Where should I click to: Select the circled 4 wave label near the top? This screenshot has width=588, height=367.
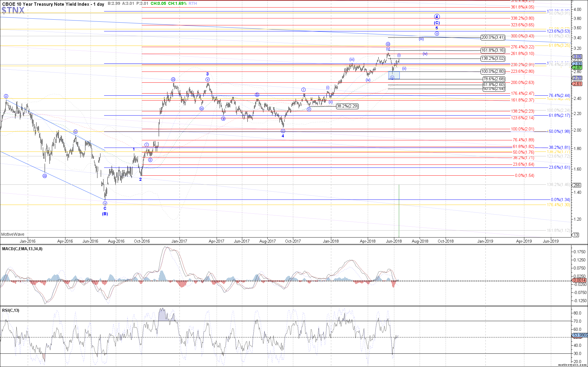tap(437, 17)
